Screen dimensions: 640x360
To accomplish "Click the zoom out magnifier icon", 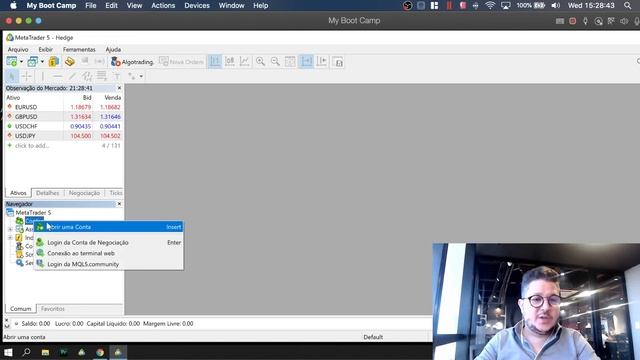I will tap(275, 62).
